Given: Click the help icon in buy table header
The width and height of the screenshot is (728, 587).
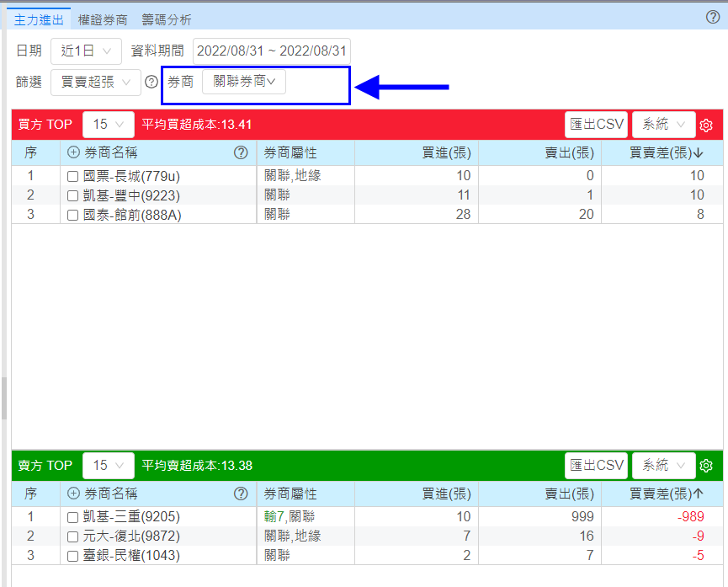Looking at the screenshot, I should point(241,152).
